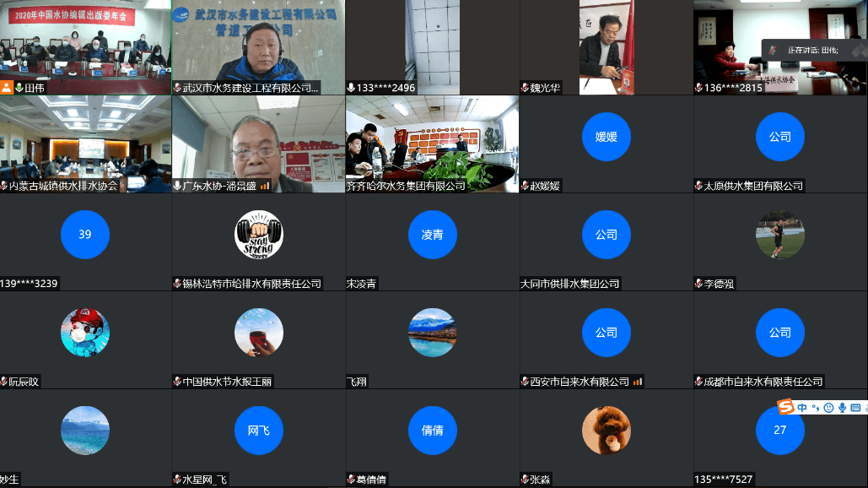Click the muted mic in the speaking indicator
Image resolution: width=868 pixels, height=488 pixels.
(772, 51)
